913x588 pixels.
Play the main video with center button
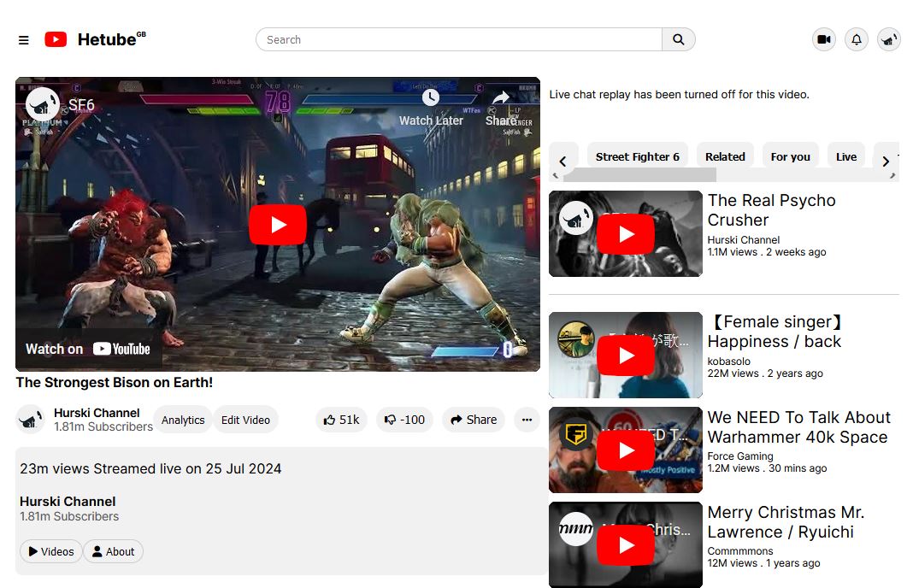point(278,225)
